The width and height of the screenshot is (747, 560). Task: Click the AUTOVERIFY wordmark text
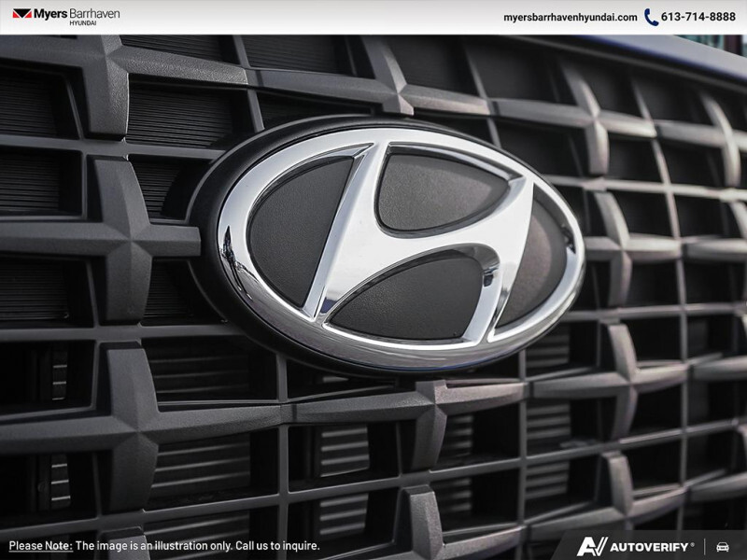649,546
